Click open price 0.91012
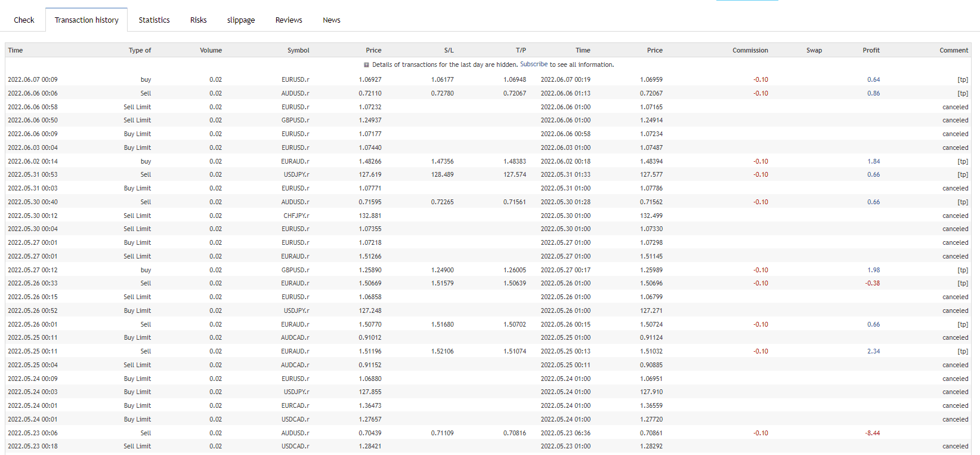980x455 pixels. click(370, 337)
